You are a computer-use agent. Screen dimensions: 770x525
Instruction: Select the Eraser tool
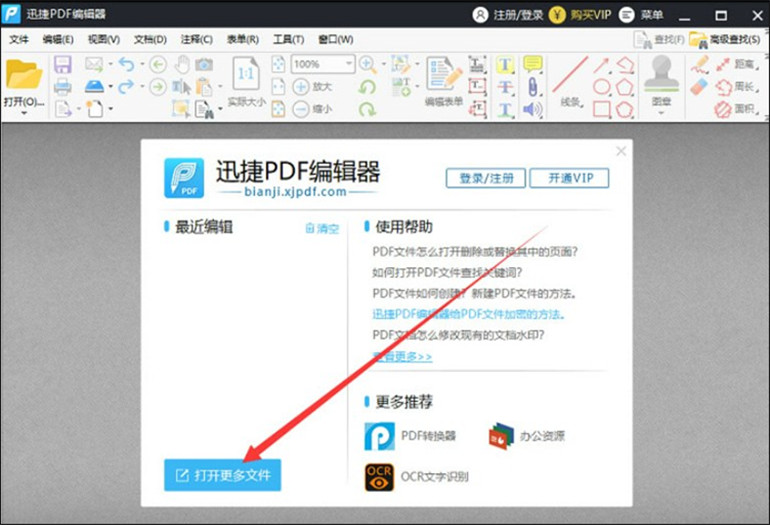(x=699, y=87)
